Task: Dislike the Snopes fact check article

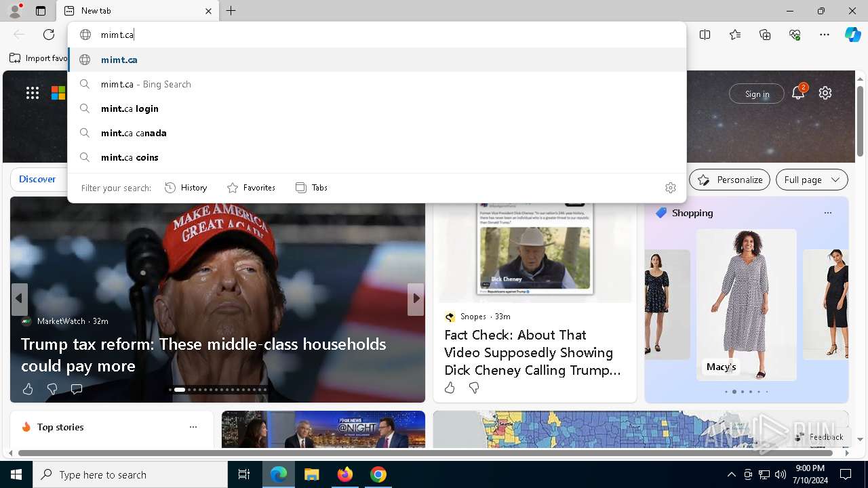Action: 474,388
